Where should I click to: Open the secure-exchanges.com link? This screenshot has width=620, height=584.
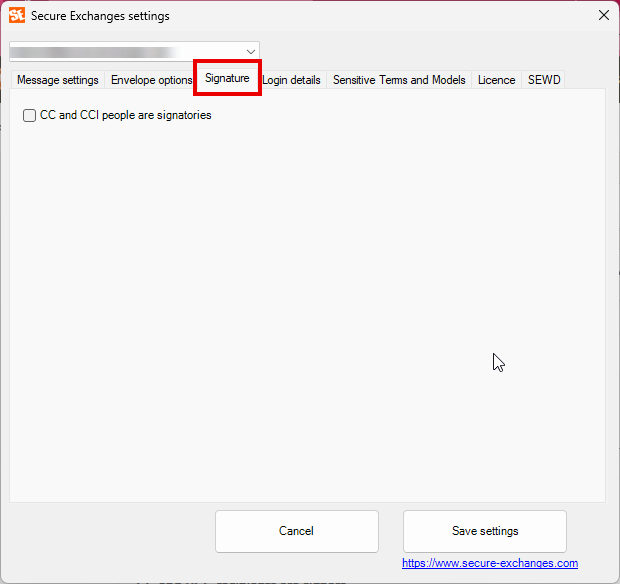point(490,563)
